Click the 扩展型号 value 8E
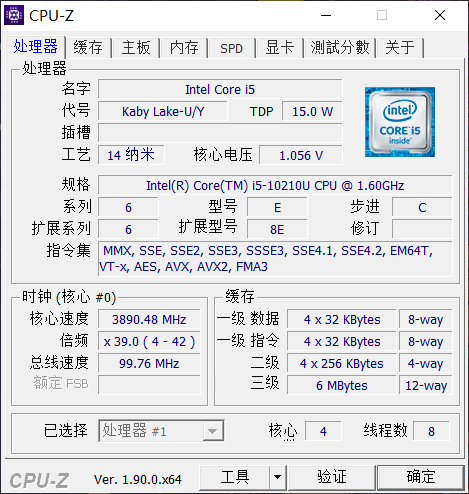 tap(277, 229)
